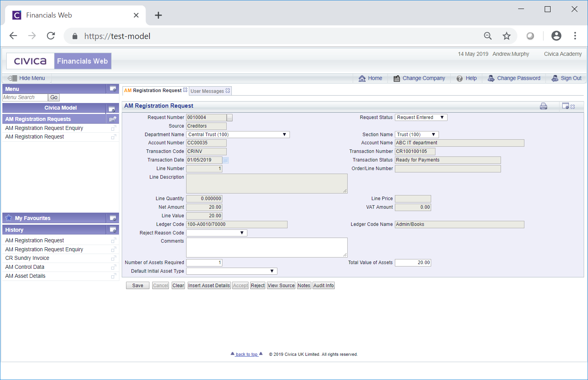Expand the Default Initial Asset Type dropdown
The width and height of the screenshot is (588, 380).
click(232, 271)
